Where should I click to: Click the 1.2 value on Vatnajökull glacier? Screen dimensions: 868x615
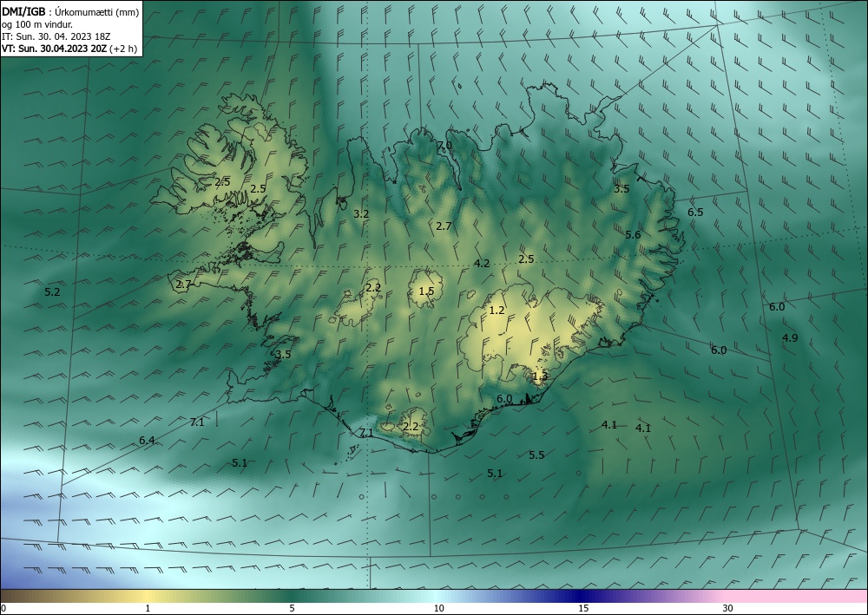click(497, 311)
